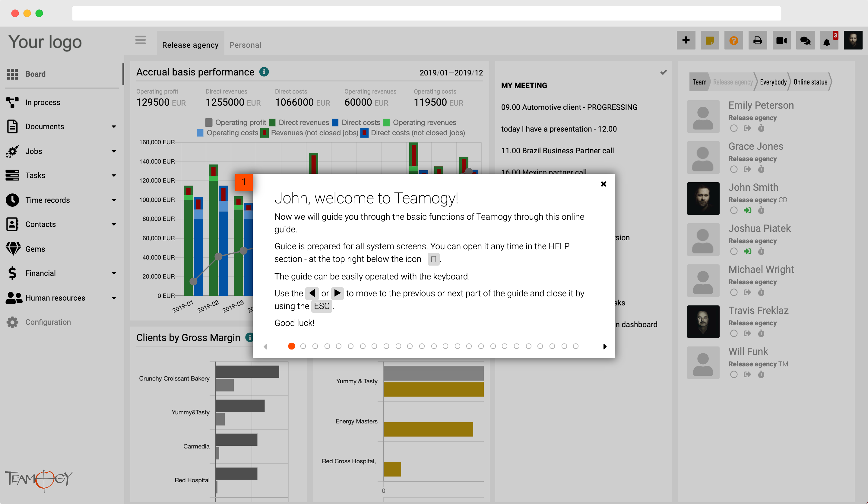Toggle Joshua Piatek's status circle
The image size is (868, 504).
pos(734,251)
